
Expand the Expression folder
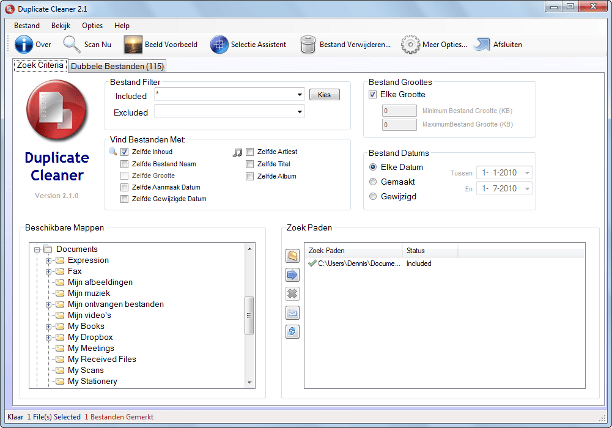pyautogui.click(x=49, y=260)
